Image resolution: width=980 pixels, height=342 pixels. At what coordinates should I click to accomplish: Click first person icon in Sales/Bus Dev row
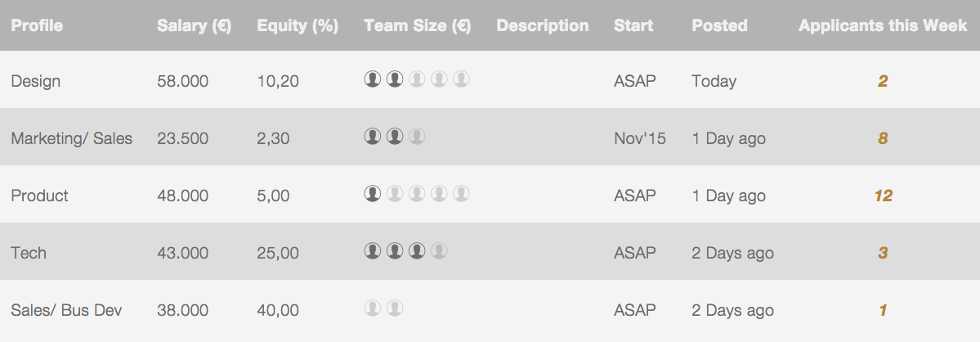tap(373, 308)
